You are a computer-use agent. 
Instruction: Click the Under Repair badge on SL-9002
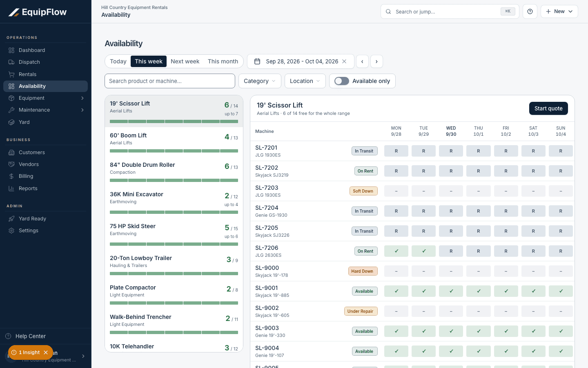pyautogui.click(x=360, y=311)
